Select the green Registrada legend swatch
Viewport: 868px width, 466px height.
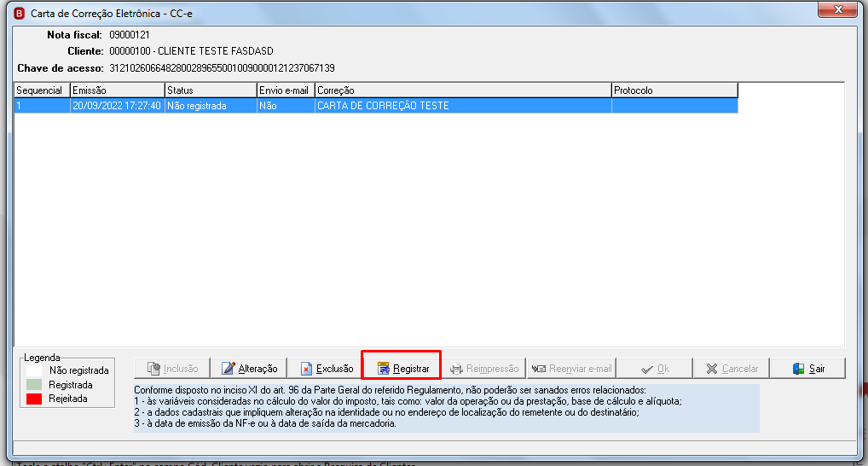pos(34,385)
